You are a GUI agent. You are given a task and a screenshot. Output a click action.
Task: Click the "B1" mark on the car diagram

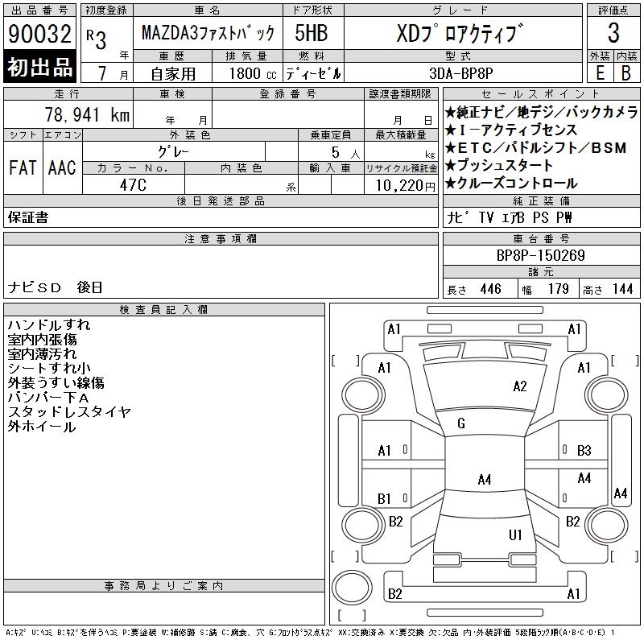coord(384,498)
